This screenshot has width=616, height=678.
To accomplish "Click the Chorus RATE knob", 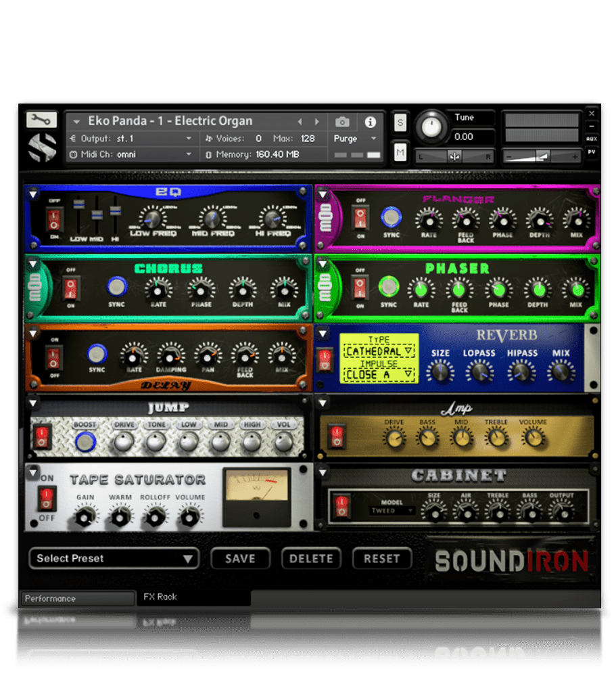I will [158, 290].
